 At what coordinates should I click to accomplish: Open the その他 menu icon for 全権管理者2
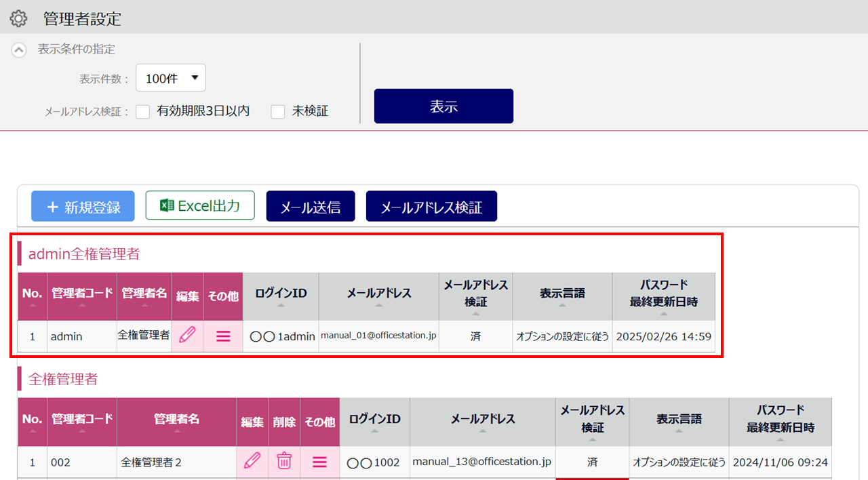tap(319, 462)
